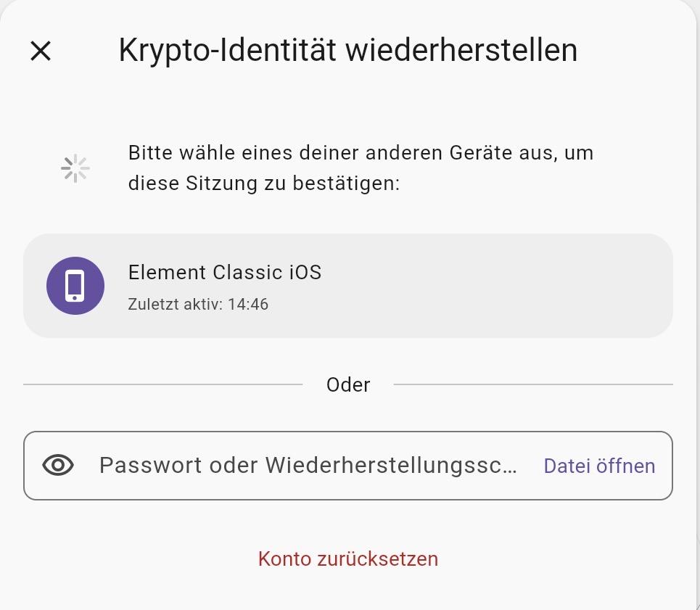Viewport: 700px width, 610px height.
Task: Click the word 'iOS' in device name
Action: [305, 272]
